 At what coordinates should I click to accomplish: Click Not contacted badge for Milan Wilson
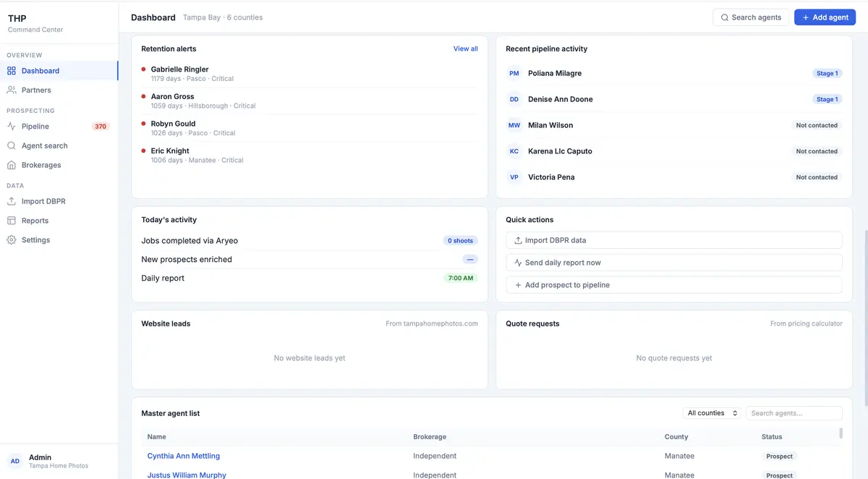[x=817, y=125]
